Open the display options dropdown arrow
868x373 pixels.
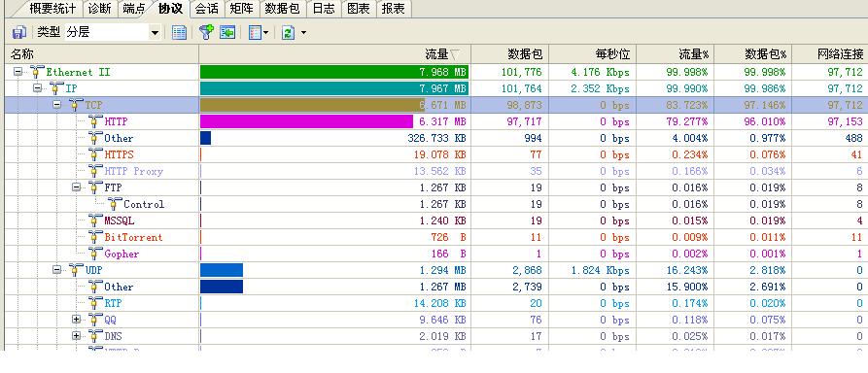click(266, 33)
